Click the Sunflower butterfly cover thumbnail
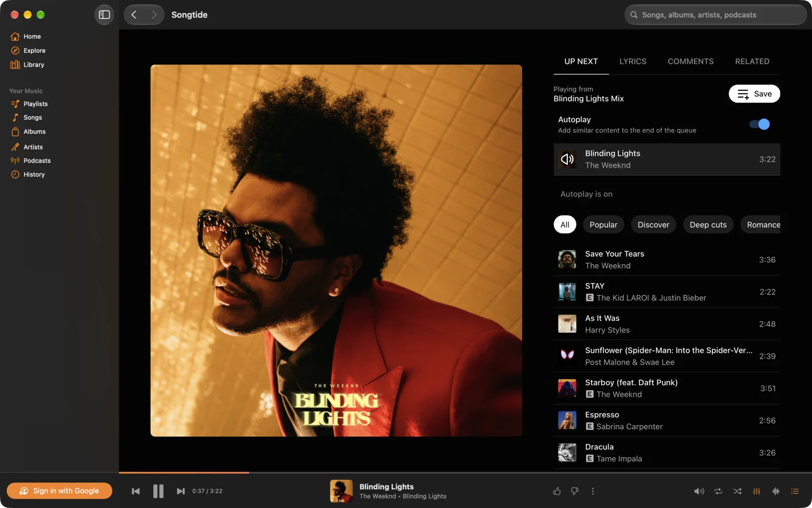Image resolution: width=812 pixels, height=508 pixels. 567,355
